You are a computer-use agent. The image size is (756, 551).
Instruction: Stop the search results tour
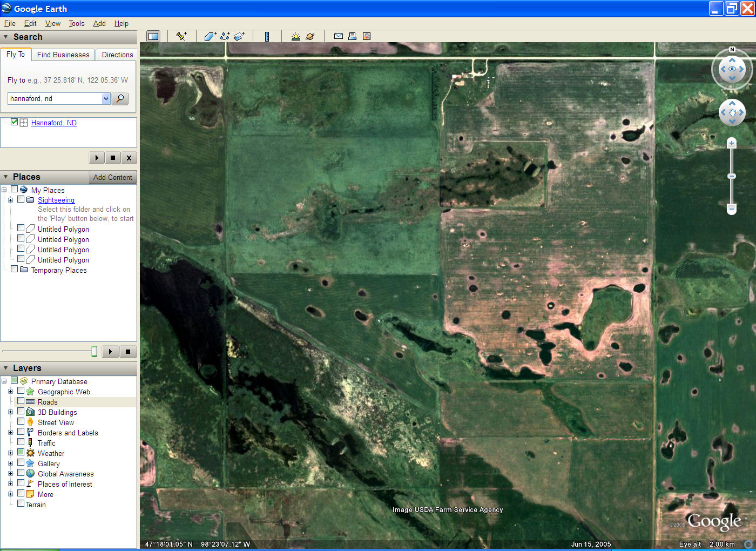[113, 158]
